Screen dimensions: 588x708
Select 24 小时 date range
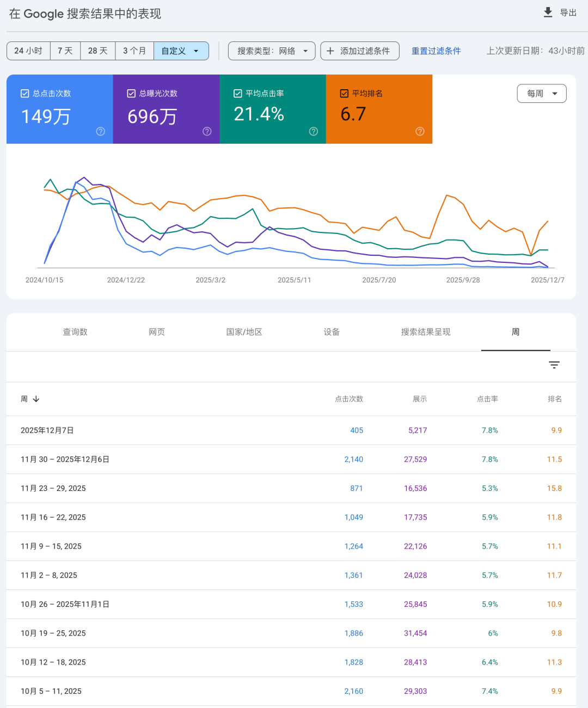click(x=28, y=51)
